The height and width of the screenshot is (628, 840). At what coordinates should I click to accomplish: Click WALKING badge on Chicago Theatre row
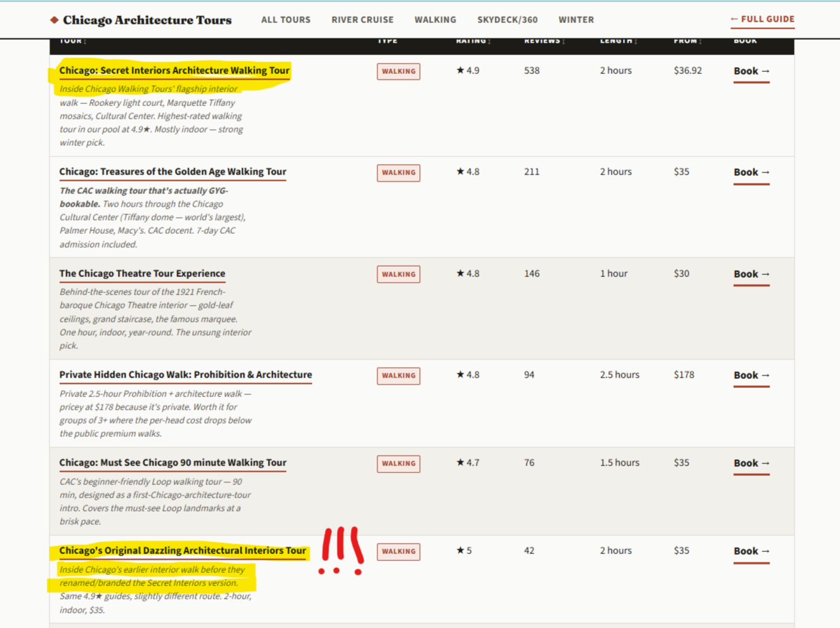398,274
